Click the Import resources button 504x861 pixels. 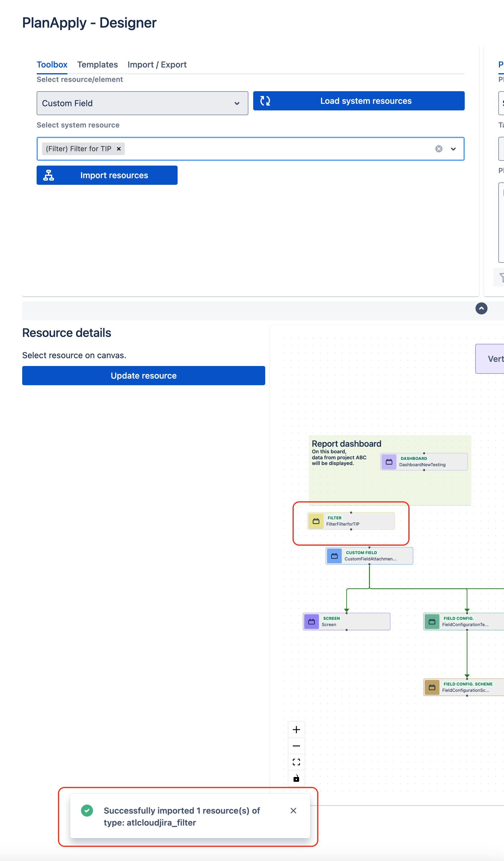point(107,175)
